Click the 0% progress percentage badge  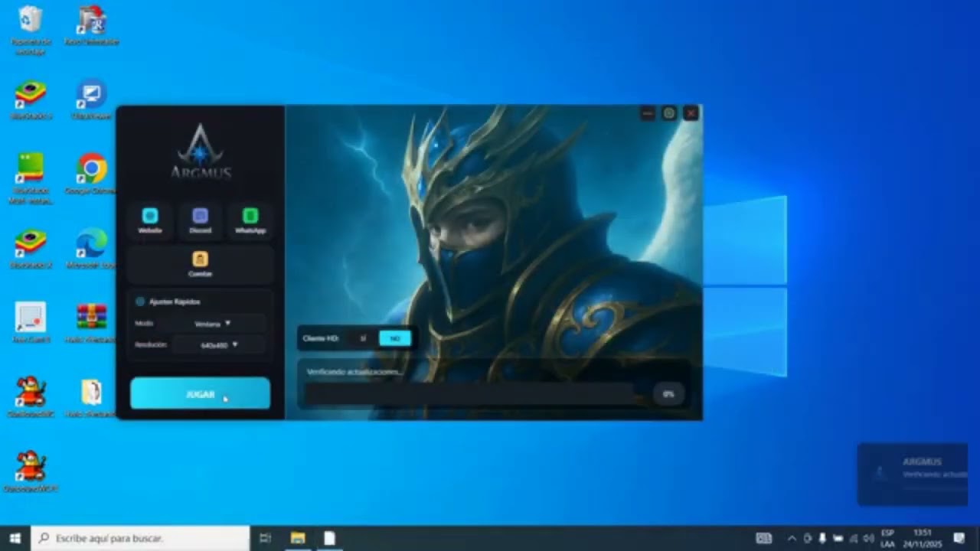(668, 394)
